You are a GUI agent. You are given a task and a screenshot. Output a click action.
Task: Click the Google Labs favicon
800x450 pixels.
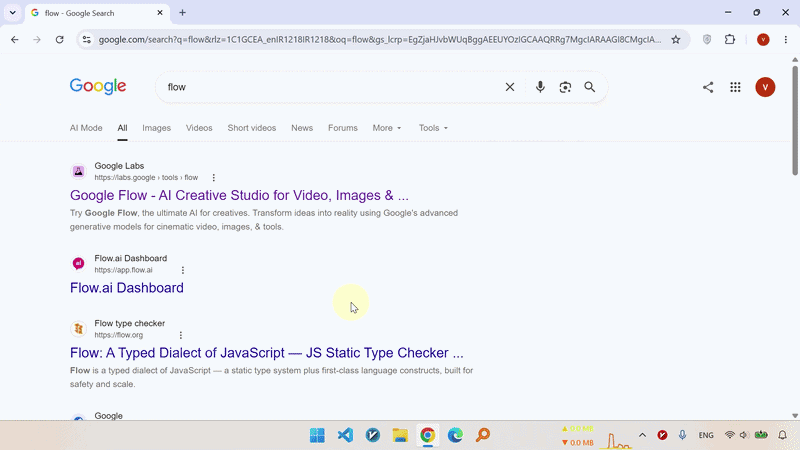point(78,171)
